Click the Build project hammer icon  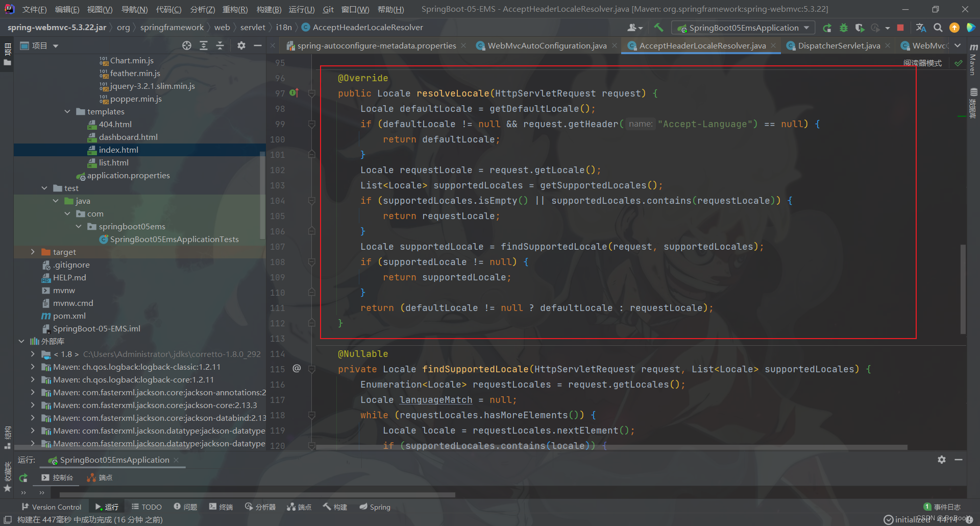pyautogui.click(x=658, y=28)
